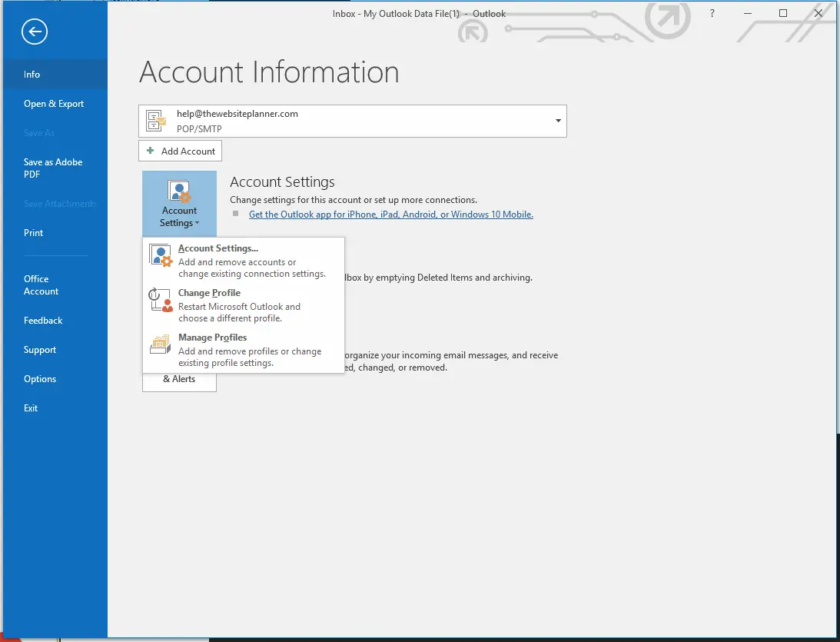This screenshot has width=840, height=642.
Task: Open the Open & Export section
Action: [x=55, y=104]
